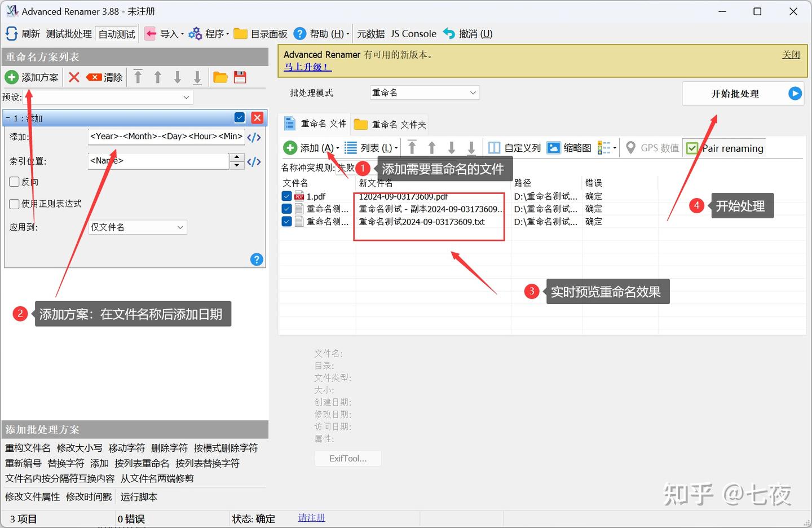Move method down one in 重命名方案列表 toolbar
Image resolution: width=812 pixels, height=528 pixels.
click(x=178, y=77)
